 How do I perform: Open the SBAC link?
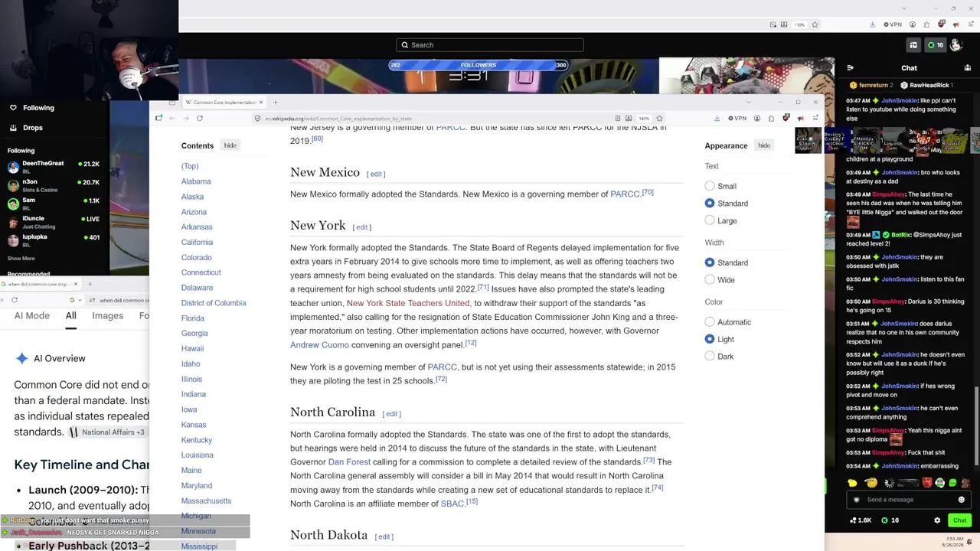tap(452, 504)
